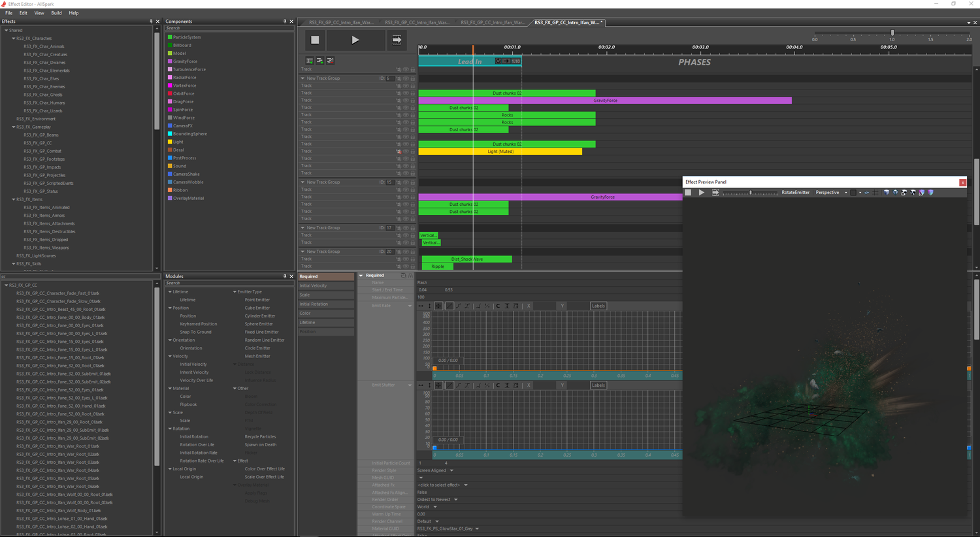Open the Build menu

[56, 12]
